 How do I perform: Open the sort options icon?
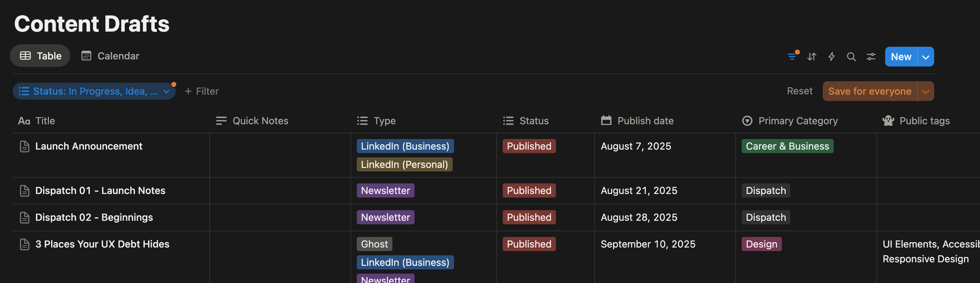pos(812,57)
